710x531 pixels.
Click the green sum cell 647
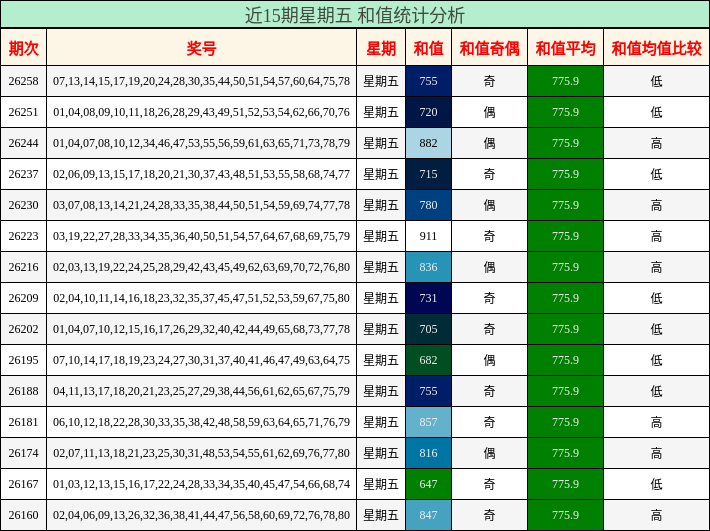pos(428,484)
